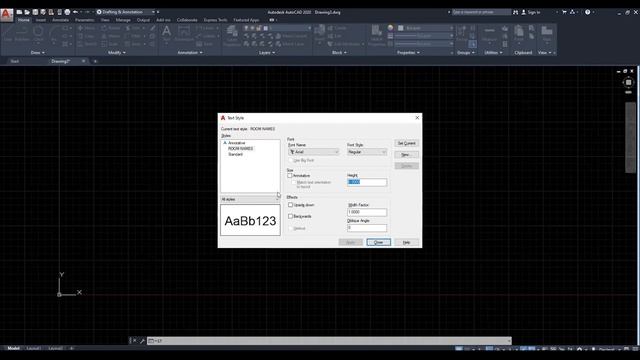Open the object color swatch dropdown in Properties
The width and height of the screenshot is (640, 360).
tap(424, 28)
